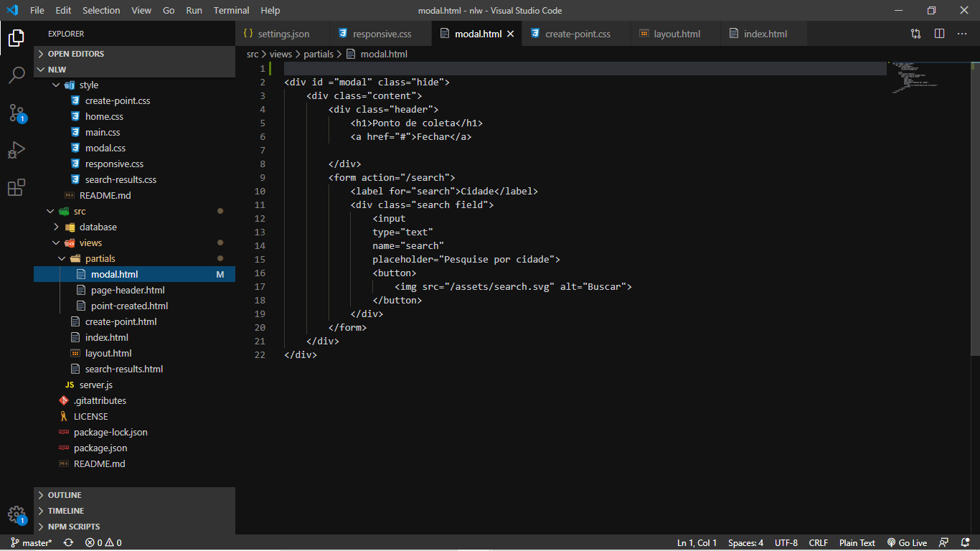Open the File menu
Viewport: 980px width, 551px height.
tap(37, 10)
